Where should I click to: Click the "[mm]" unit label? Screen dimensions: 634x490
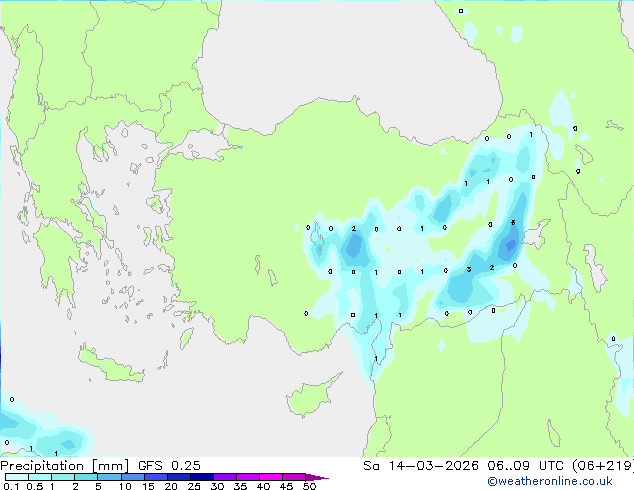point(111,466)
